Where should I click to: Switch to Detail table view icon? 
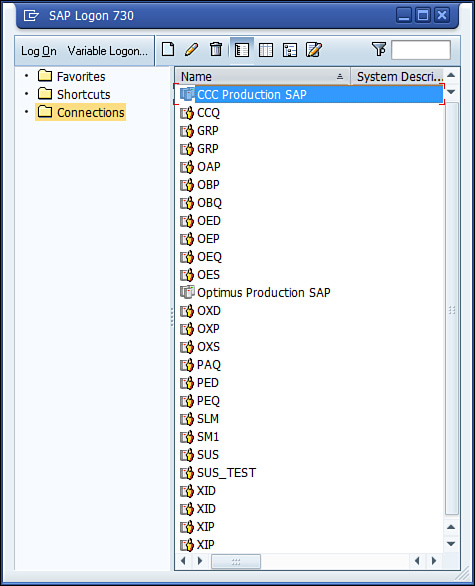click(x=266, y=50)
